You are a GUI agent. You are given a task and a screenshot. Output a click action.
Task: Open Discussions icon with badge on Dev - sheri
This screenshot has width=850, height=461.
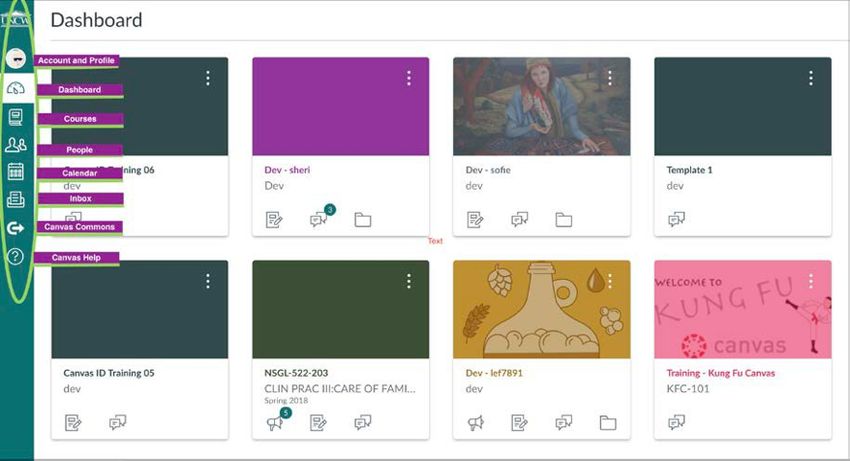click(x=320, y=218)
